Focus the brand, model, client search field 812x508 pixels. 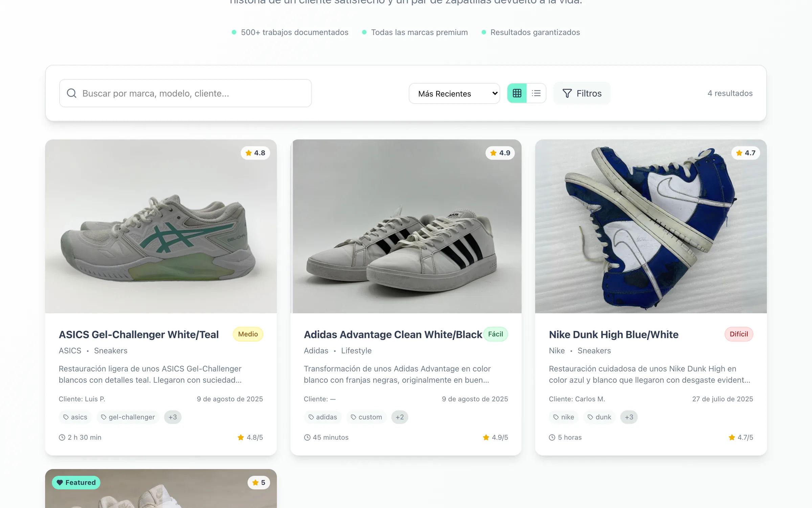[185, 93]
